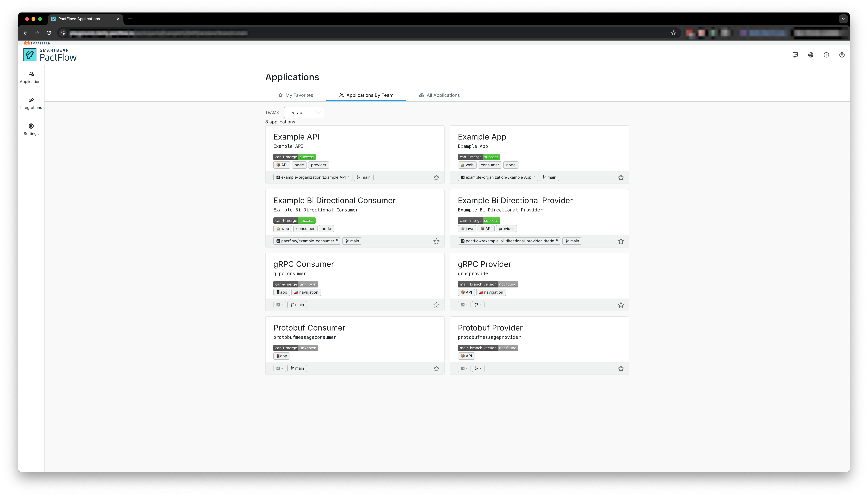868x496 pixels.
Task: Favorite the gRPC Provider application
Action: click(x=621, y=305)
